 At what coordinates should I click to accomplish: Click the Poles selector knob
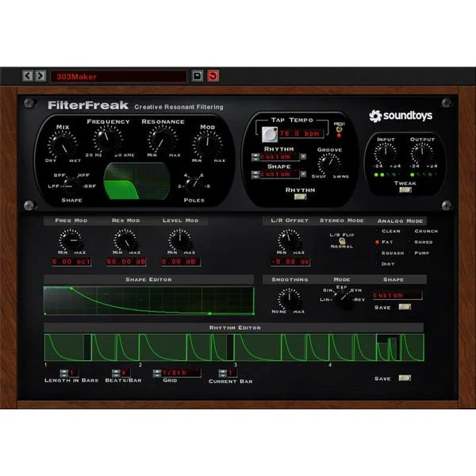click(194, 185)
